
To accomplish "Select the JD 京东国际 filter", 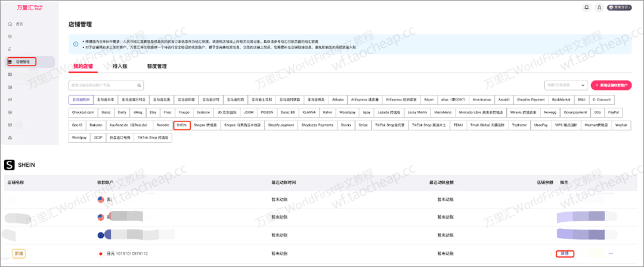I will point(225,112).
